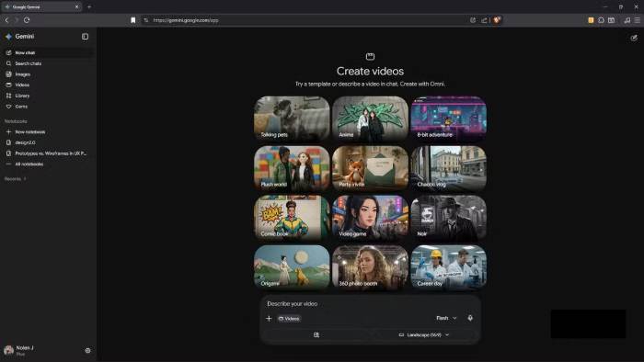
Task: Open the Comic book template
Action: coord(292,218)
